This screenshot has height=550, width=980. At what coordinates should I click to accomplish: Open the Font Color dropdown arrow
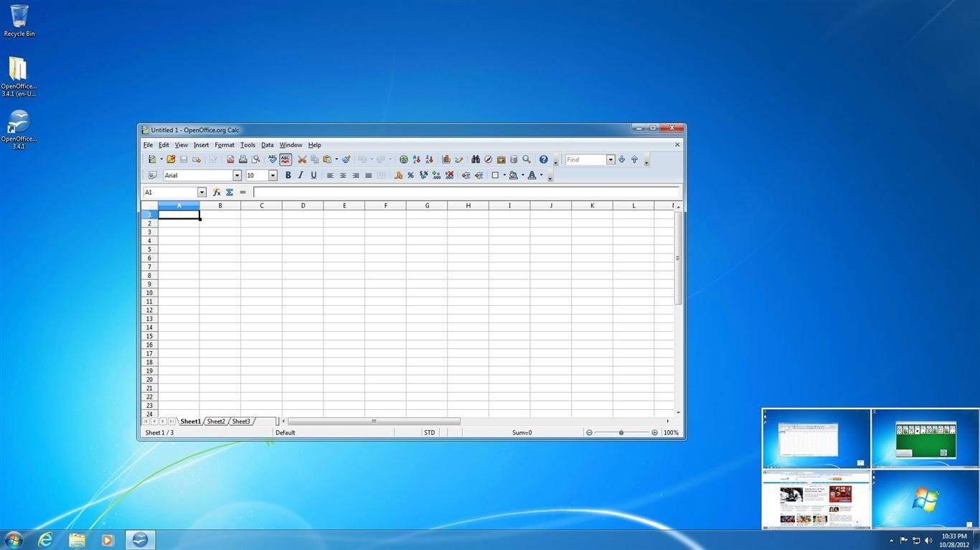pyautogui.click(x=542, y=175)
